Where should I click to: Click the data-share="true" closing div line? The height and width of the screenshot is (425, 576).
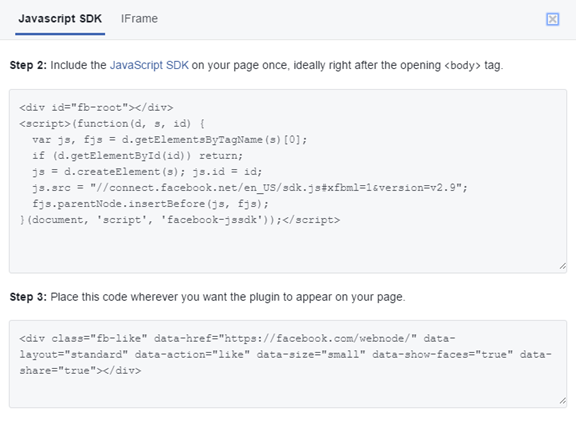click(x=80, y=370)
